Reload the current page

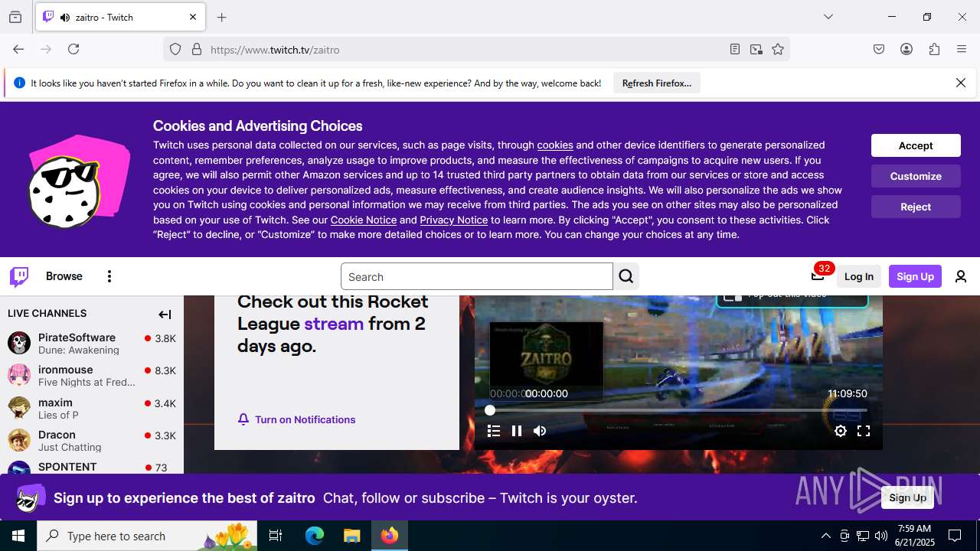tap(73, 49)
